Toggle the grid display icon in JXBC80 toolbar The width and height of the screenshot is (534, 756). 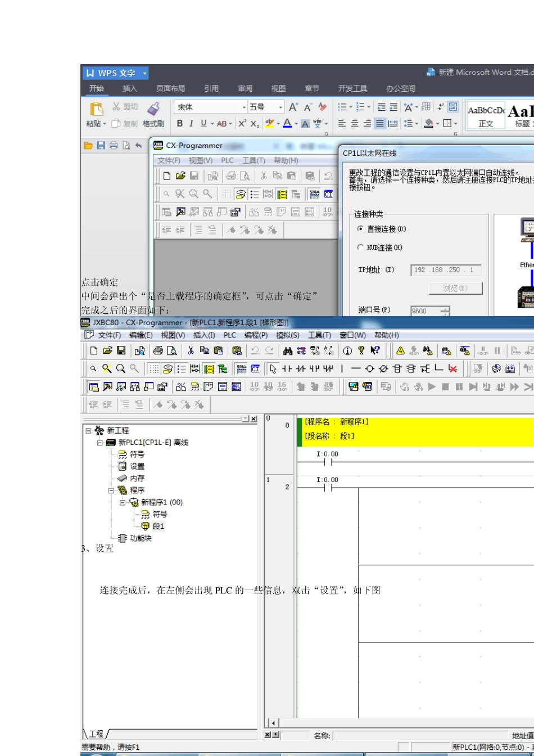pyautogui.click(x=153, y=368)
